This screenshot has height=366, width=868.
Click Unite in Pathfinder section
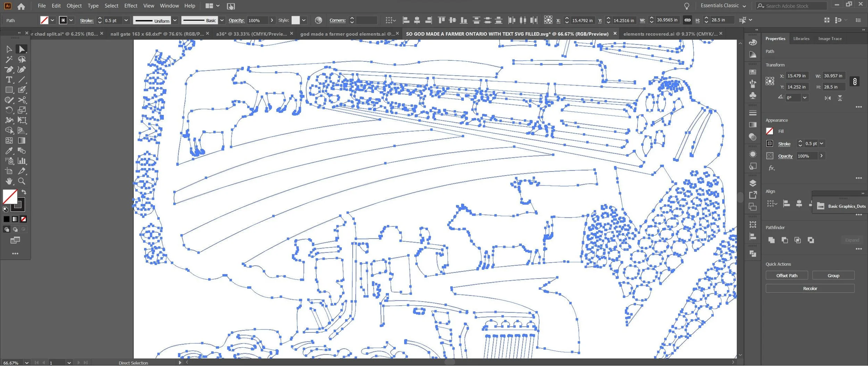tap(771, 240)
